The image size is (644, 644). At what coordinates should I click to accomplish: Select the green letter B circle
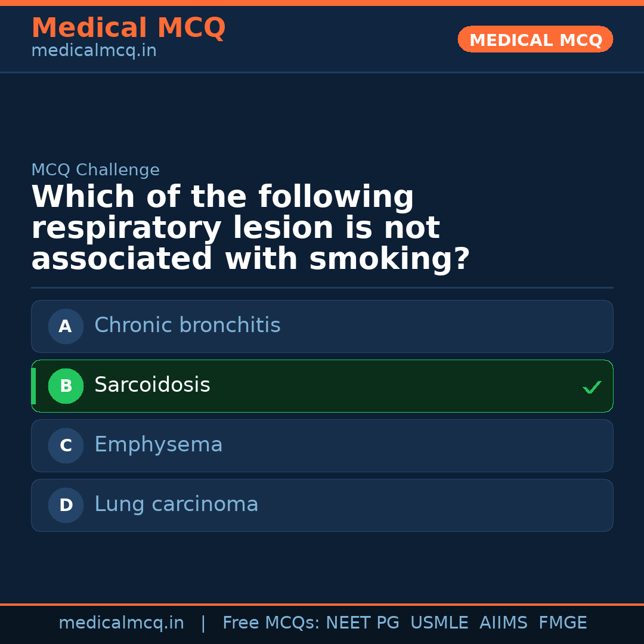coord(66,386)
